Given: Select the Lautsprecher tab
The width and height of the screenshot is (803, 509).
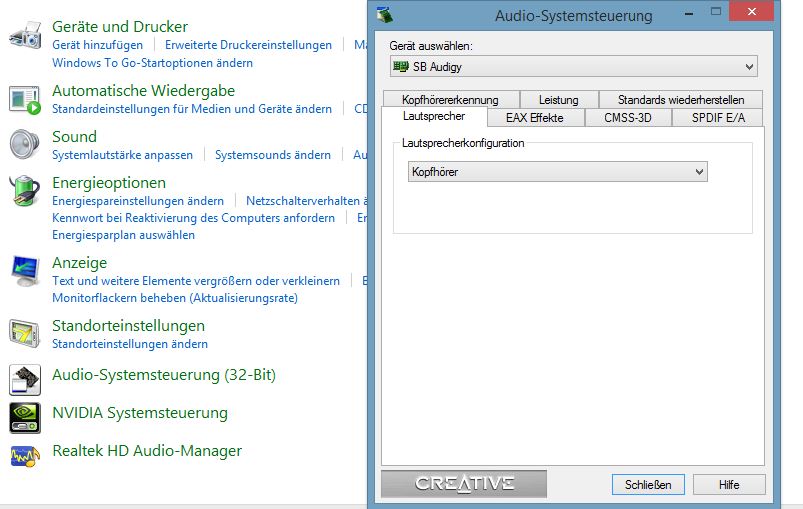Looking at the screenshot, I should point(434,116).
